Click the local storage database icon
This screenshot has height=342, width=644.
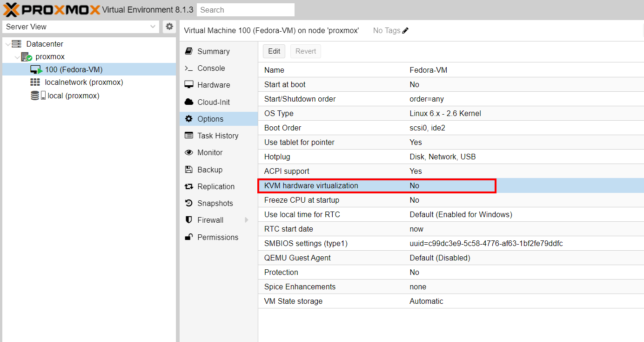pos(35,96)
